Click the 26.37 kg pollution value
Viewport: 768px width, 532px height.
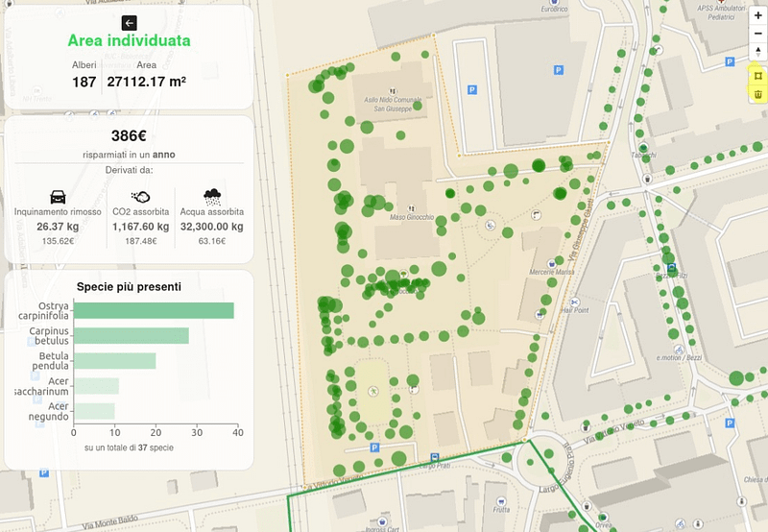58,227
